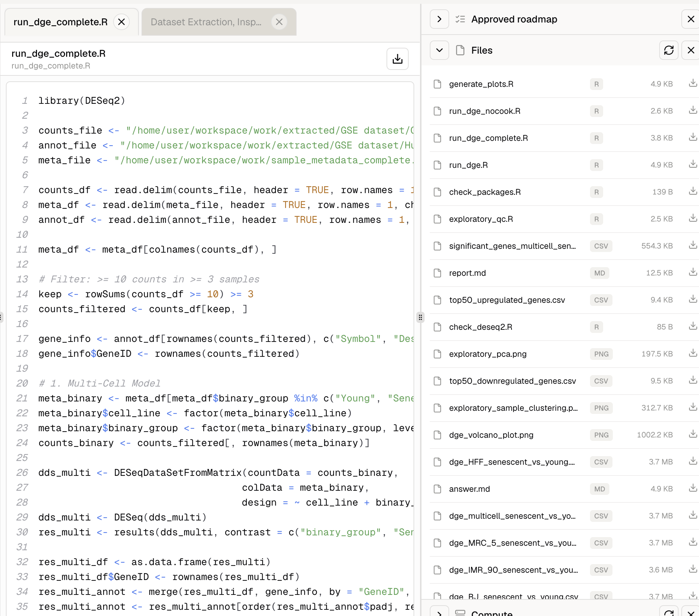This screenshot has width=699, height=616.
Task: Open check_deseq2.R in file list
Action: [481, 327]
